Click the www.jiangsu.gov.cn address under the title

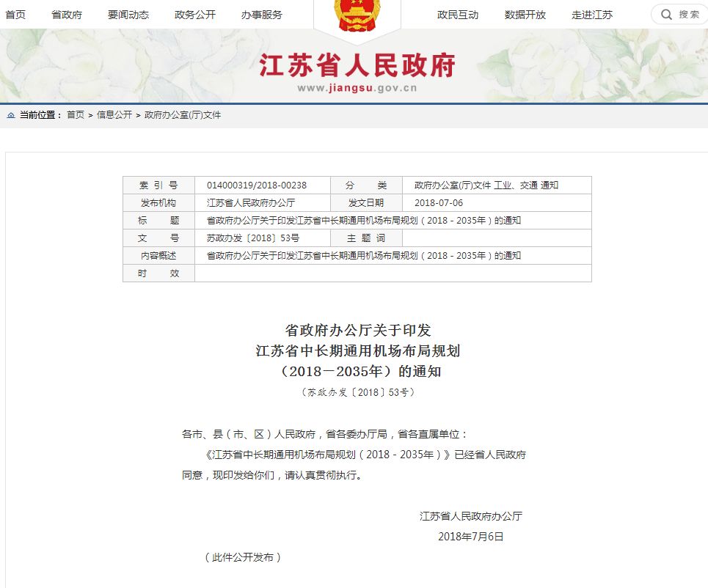pos(357,89)
